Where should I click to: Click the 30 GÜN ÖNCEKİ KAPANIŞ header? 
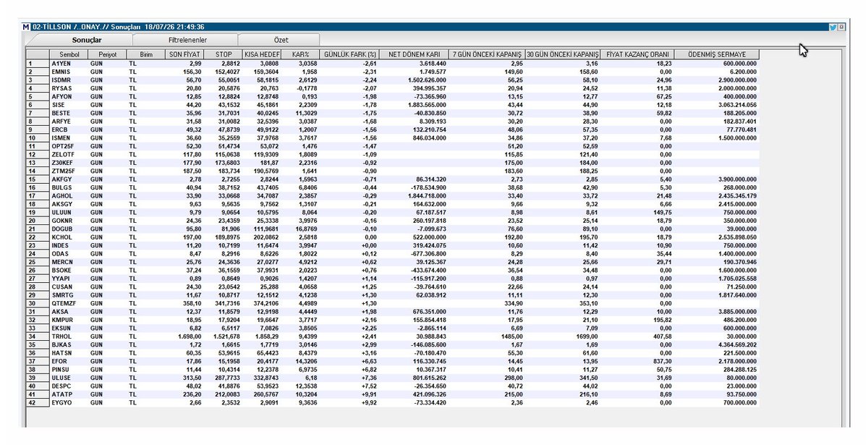[x=563, y=54]
